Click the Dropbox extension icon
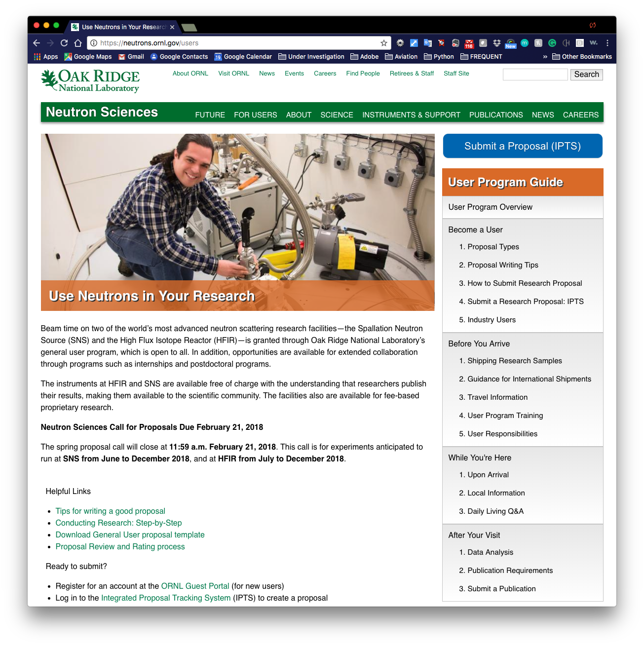 coord(497,43)
